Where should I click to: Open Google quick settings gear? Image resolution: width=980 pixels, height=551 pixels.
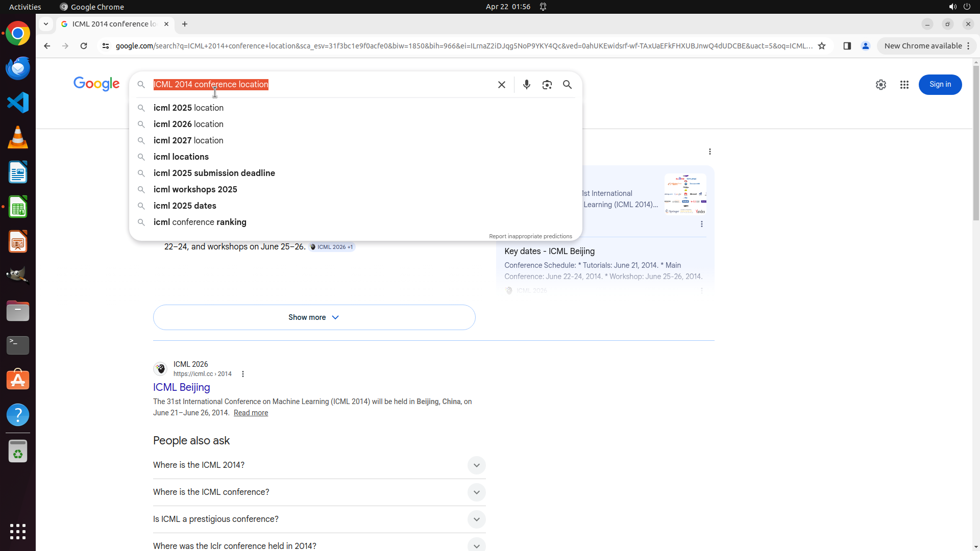pyautogui.click(x=880, y=85)
